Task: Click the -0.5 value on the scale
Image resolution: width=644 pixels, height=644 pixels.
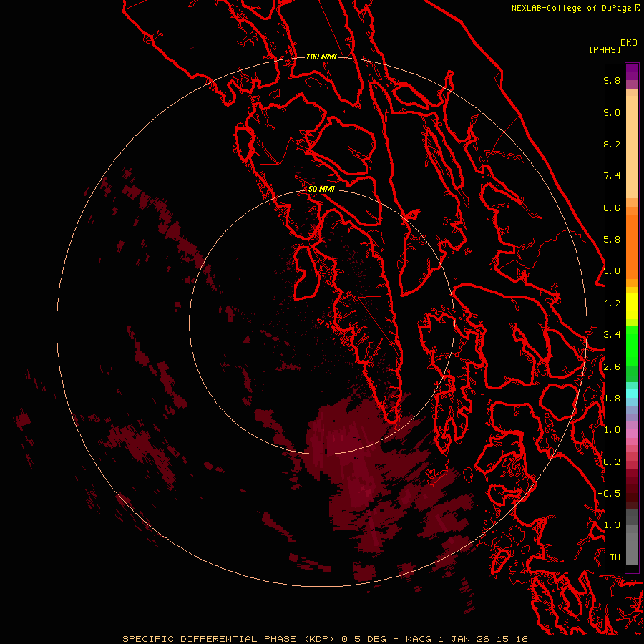Action: click(x=609, y=494)
